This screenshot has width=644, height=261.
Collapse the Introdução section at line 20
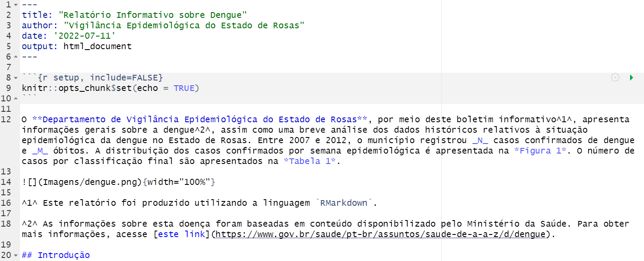[x=16, y=255]
